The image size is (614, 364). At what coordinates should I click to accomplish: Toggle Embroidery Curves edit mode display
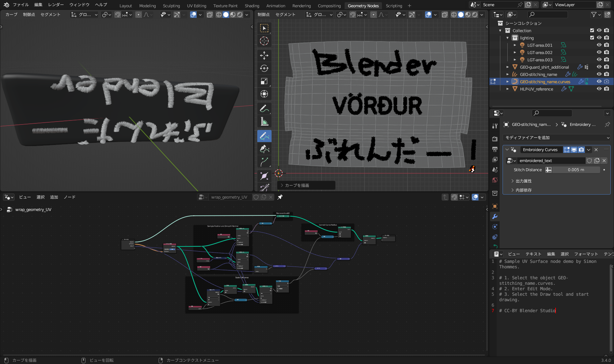click(567, 150)
